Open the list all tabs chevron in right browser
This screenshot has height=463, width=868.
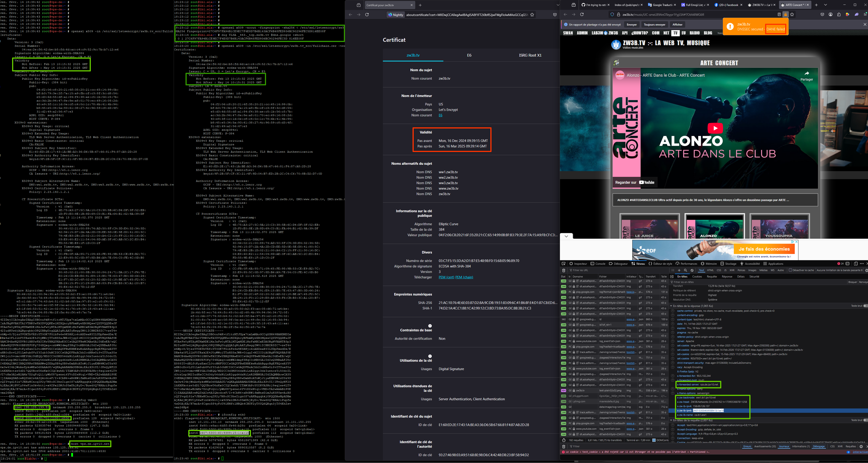pyautogui.click(x=826, y=5)
